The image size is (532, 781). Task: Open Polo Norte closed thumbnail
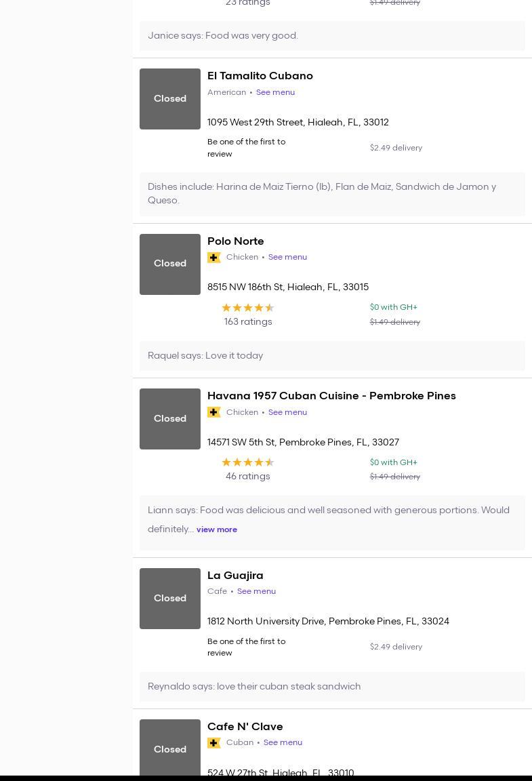[170, 264]
